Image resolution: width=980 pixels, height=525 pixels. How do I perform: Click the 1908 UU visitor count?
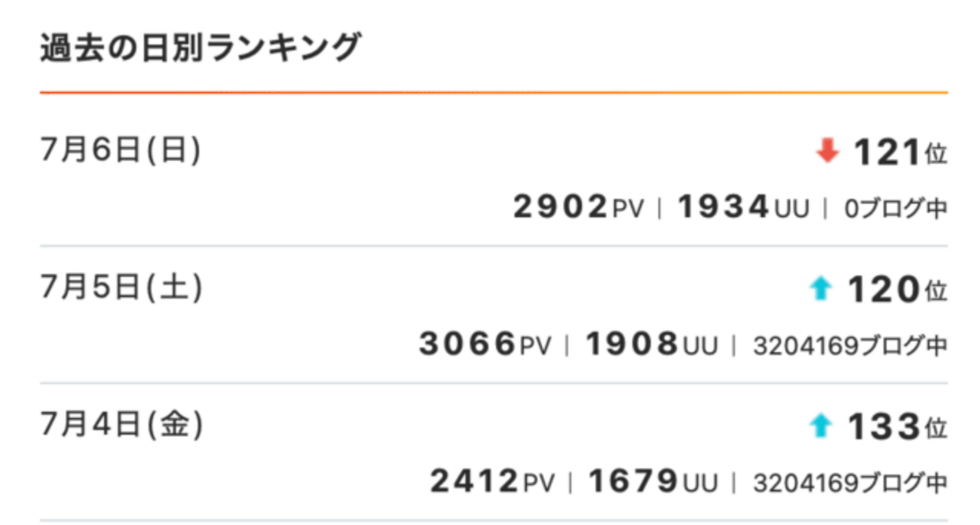point(651,345)
